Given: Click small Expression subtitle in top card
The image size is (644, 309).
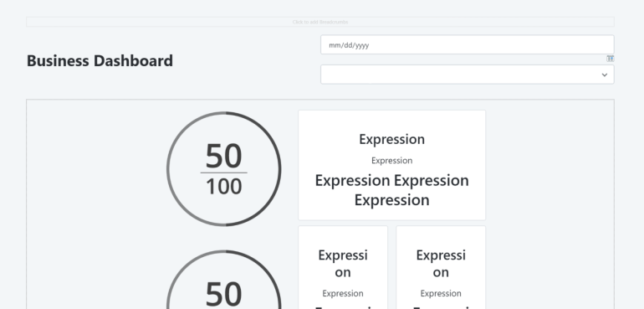Looking at the screenshot, I should 391,161.
